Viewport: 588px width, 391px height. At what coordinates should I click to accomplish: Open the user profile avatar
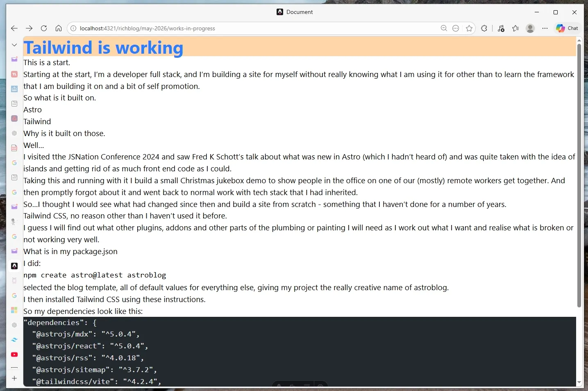pyautogui.click(x=530, y=28)
